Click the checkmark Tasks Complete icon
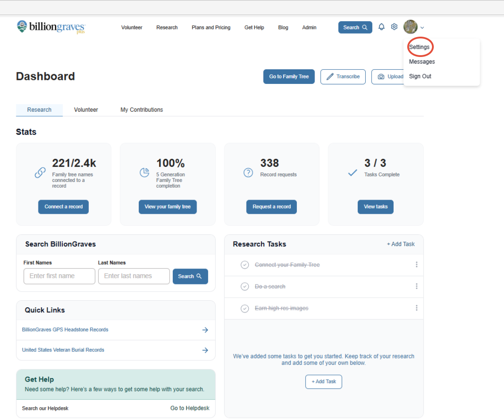The height and width of the screenshot is (420, 504). [x=352, y=173]
